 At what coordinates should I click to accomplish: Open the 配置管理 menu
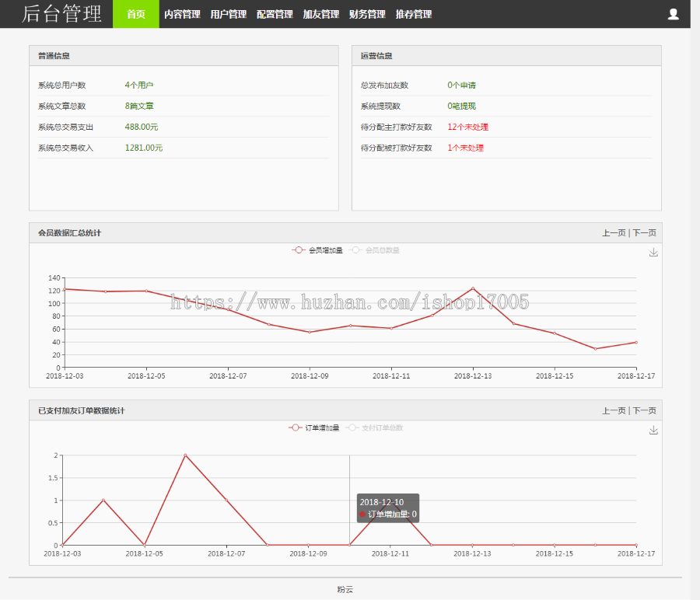coord(275,14)
